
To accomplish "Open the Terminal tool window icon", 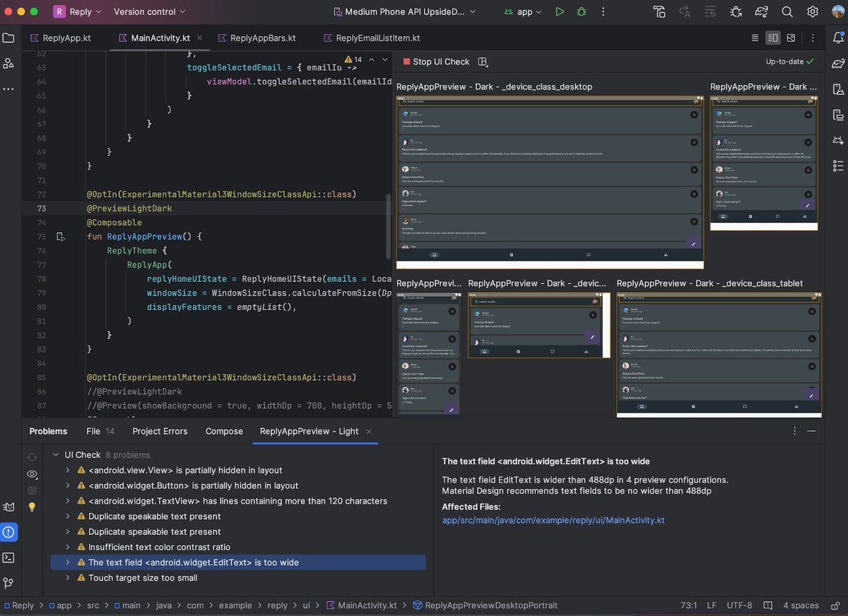I will pyautogui.click(x=8, y=557).
